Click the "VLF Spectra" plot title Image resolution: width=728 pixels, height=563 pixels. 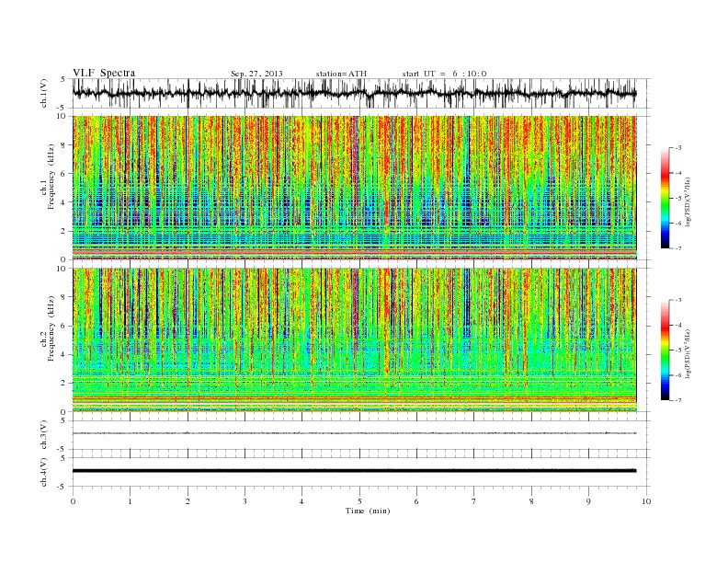(104, 73)
